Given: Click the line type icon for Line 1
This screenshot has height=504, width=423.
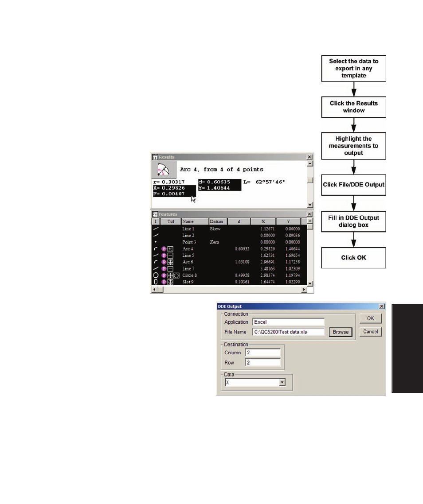Looking at the screenshot, I should pos(156,229).
